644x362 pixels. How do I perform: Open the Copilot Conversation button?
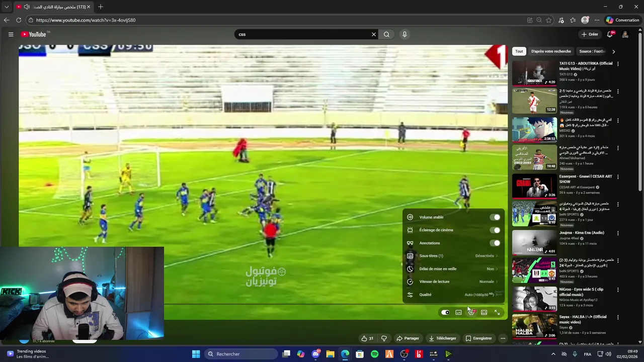[x=623, y=20]
